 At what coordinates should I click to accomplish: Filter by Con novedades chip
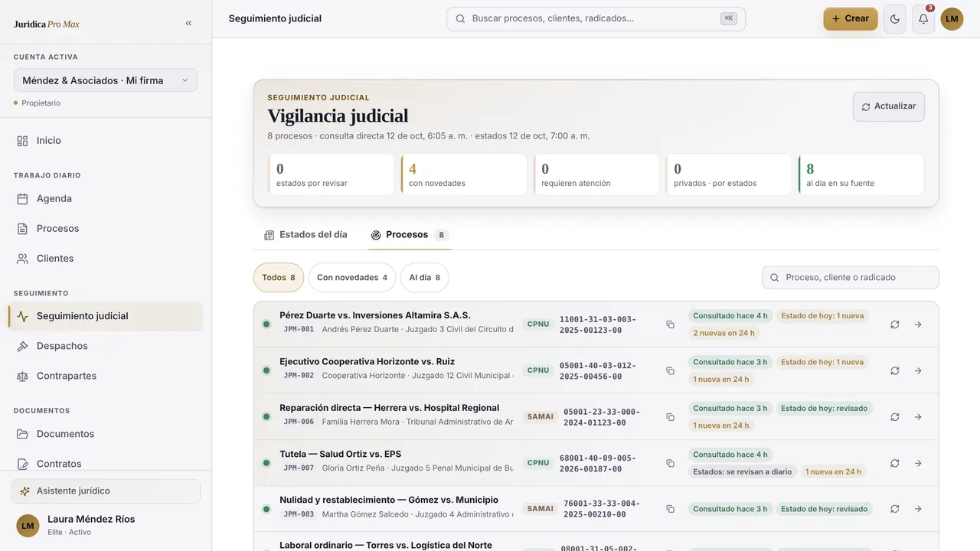pyautogui.click(x=352, y=278)
